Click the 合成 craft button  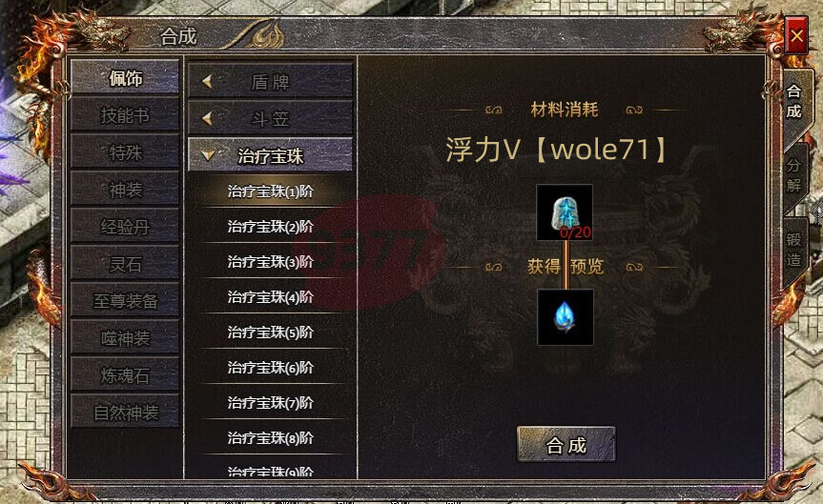click(566, 444)
